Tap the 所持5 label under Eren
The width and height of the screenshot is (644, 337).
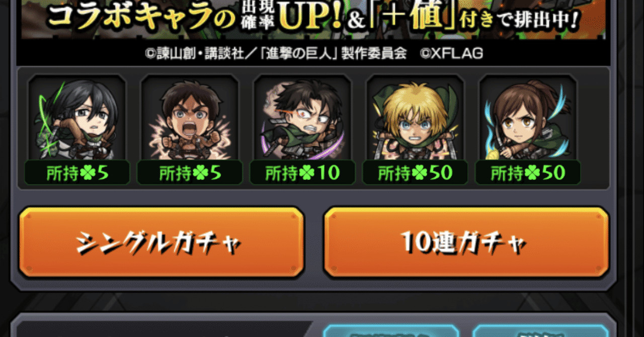pyautogui.click(x=190, y=173)
